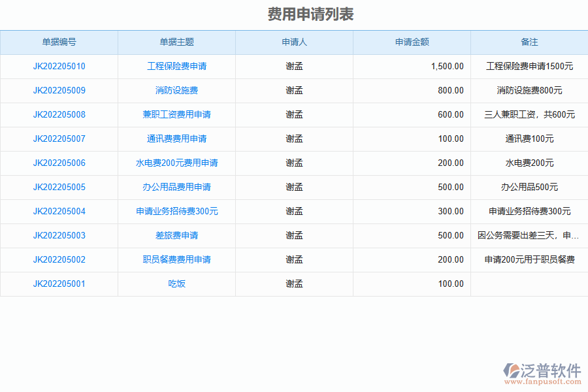The width and height of the screenshot is (588, 392).
Task: Sort by the 单据主题 column header
Action: coord(176,42)
